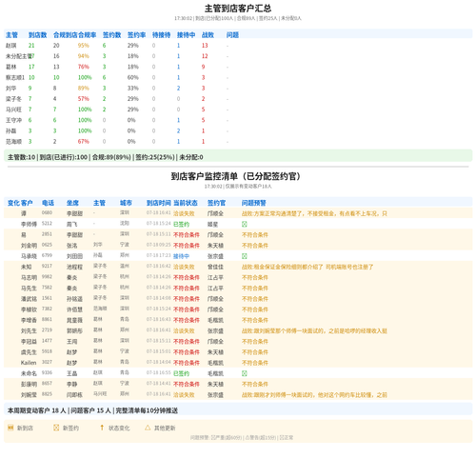
Task: Click signing officer 曾佳佳
Action: click(x=215, y=267)
